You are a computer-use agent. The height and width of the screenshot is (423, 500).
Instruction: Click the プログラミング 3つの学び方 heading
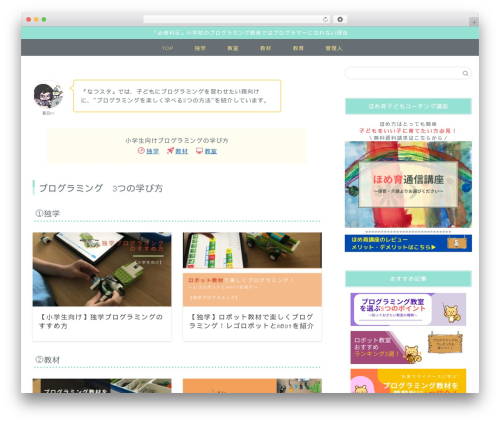tap(101, 188)
